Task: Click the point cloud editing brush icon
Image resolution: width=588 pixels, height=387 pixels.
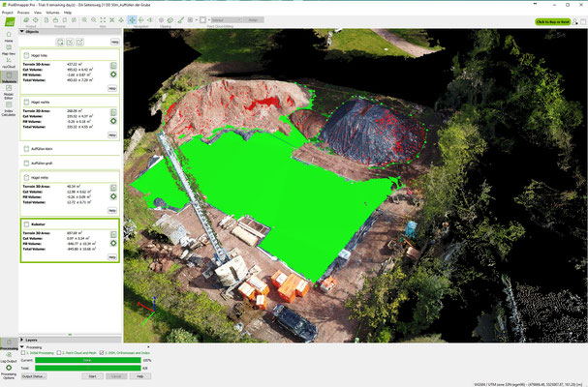Action: (x=181, y=20)
